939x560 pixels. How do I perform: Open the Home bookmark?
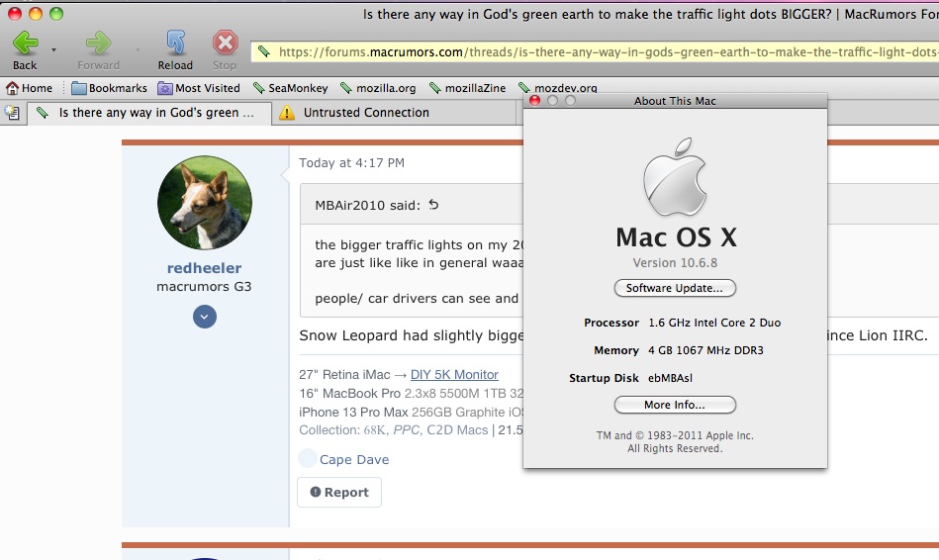pos(30,88)
